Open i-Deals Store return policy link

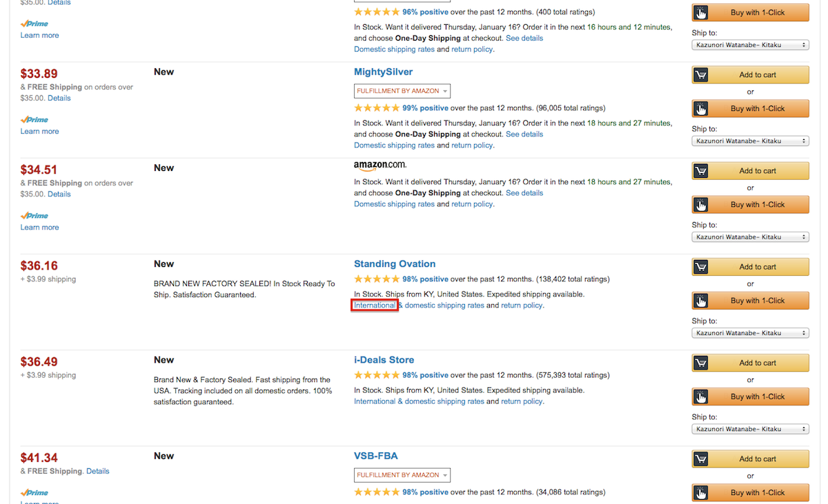point(522,401)
